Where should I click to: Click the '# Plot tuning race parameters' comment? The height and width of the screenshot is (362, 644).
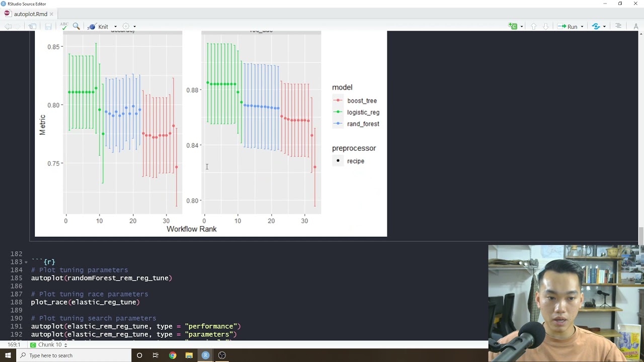tap(90, 294)
